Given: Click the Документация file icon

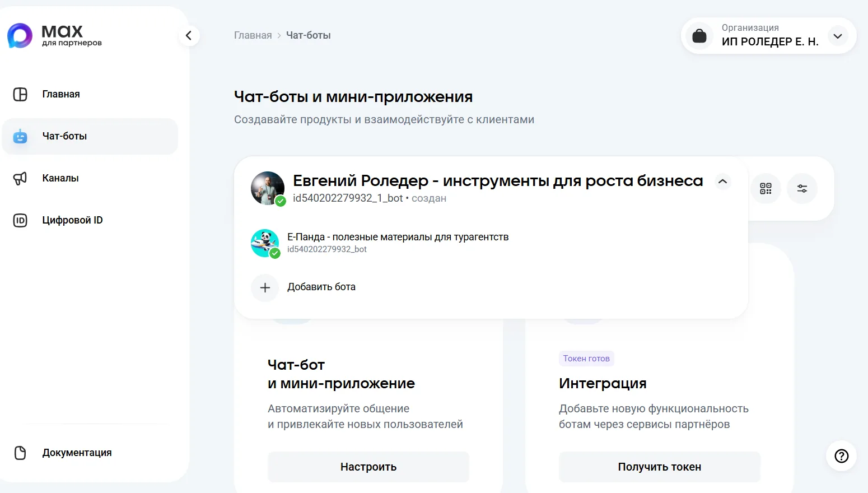Looking at the screenshot, I should tap(20, 453).
